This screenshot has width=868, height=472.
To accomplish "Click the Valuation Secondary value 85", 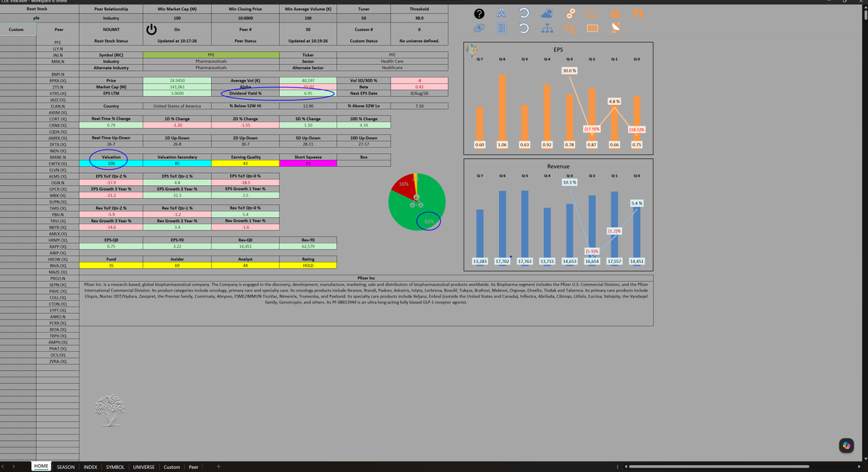I will click(x=177, y=163).
